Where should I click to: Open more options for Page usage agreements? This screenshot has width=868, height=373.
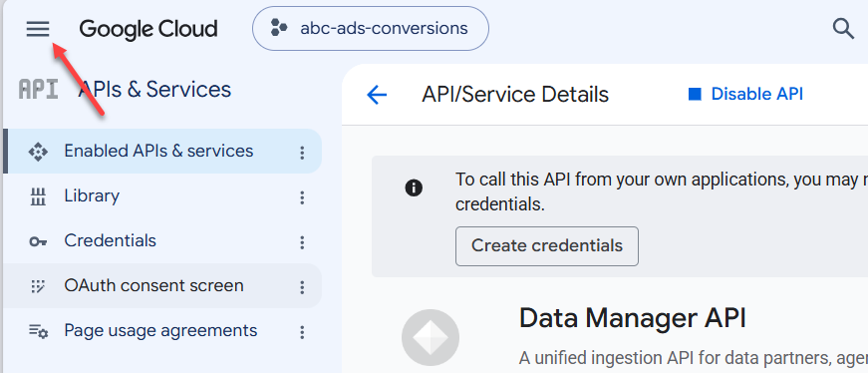pos(302,332)
